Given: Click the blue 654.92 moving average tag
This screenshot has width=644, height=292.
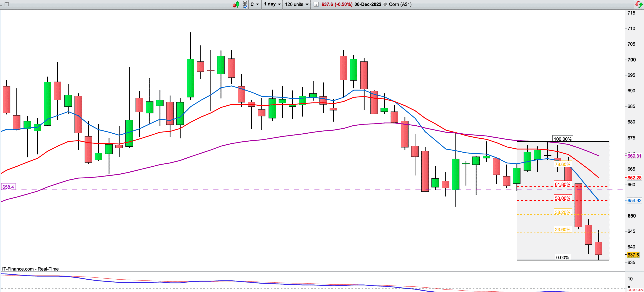Looking at the screenshot, I should (634, 201).
